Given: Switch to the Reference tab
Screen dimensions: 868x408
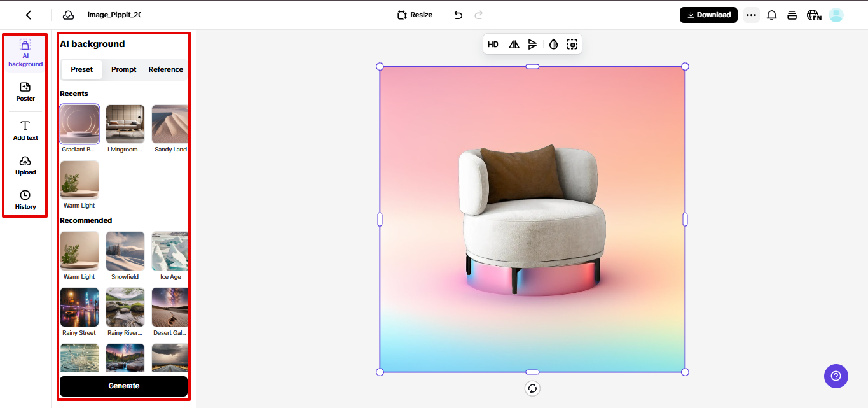Looking at the screenshot, I should coord(165,69).
